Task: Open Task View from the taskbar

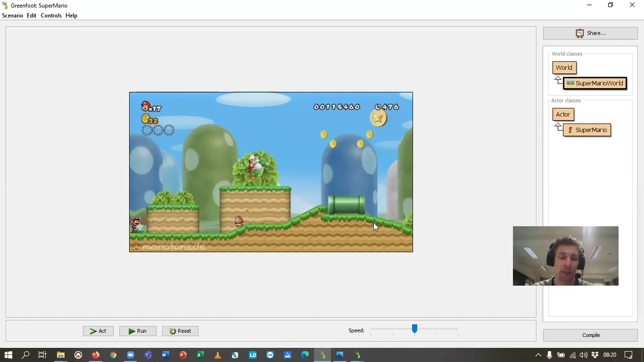Action: click(42, 355)
